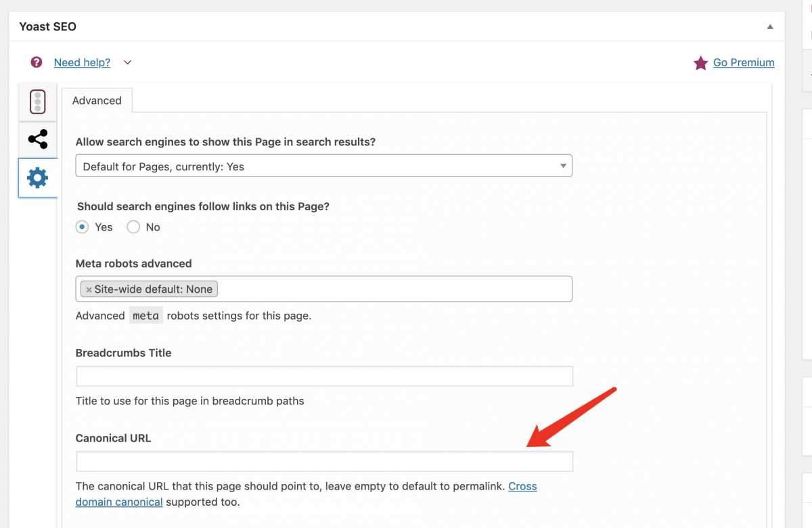Viewport: 812px width, 528px height.
Task: Click the Go Premium star icon
Action: pos(700,63)
